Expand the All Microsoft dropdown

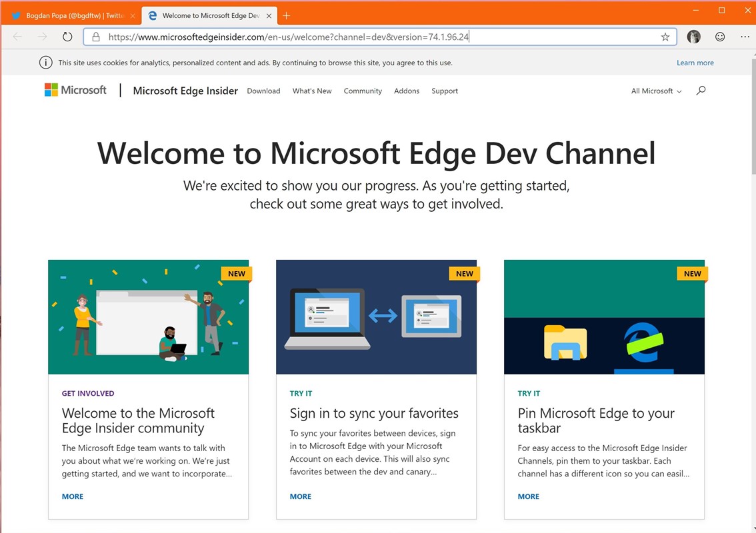click(656, 91)
